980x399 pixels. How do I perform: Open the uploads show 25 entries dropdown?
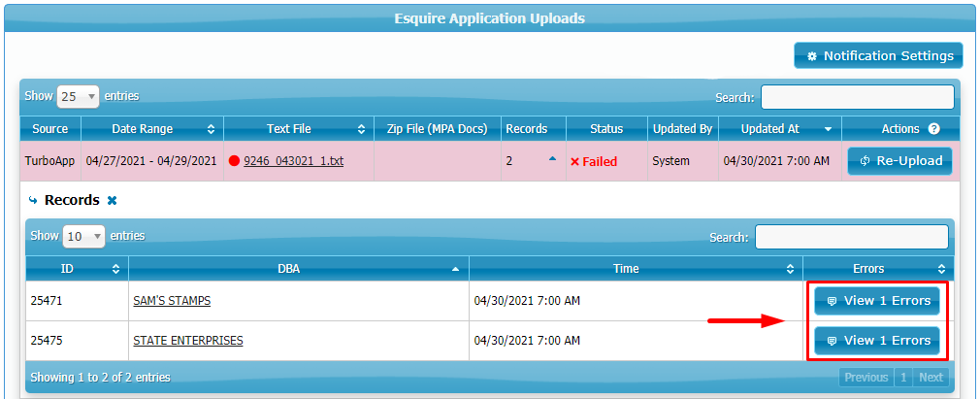pos(79,97)
